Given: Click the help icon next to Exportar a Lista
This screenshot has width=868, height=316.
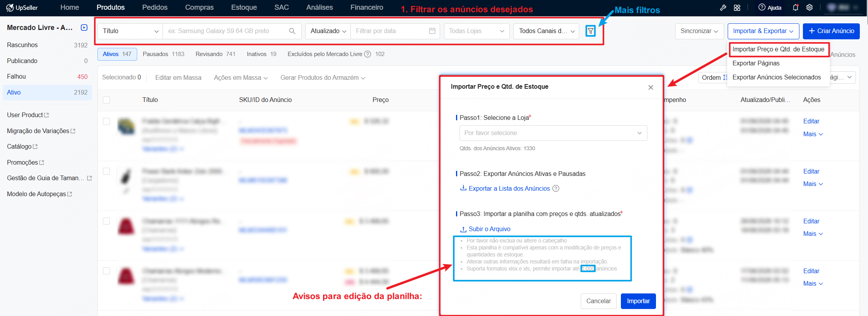Looking at the screenshot, I should tap(556, 188).
